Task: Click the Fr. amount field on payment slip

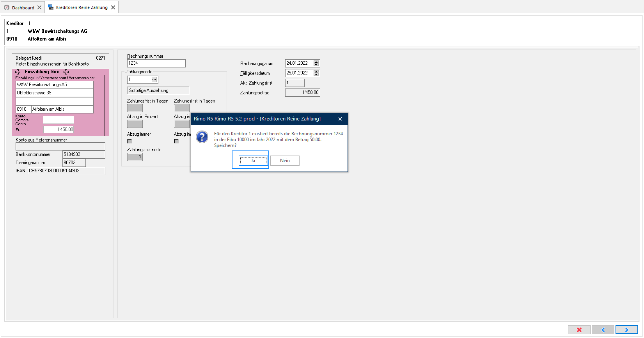Action: (59, 129)
